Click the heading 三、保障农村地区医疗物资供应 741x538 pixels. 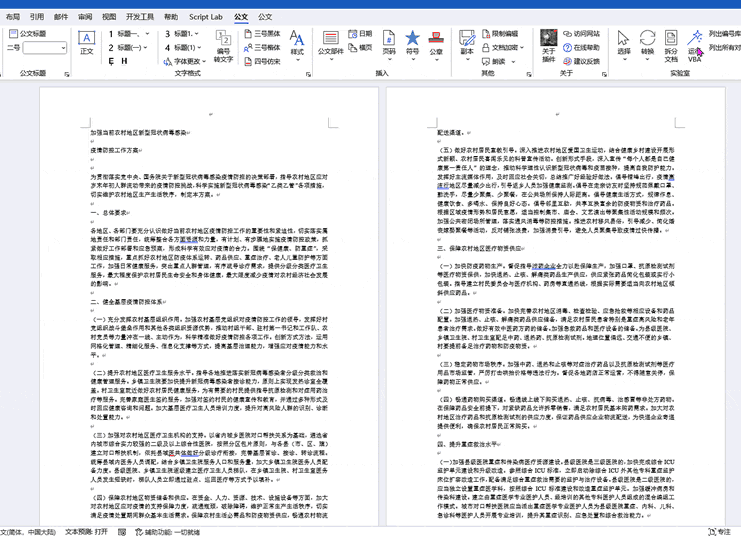(479, 248)
